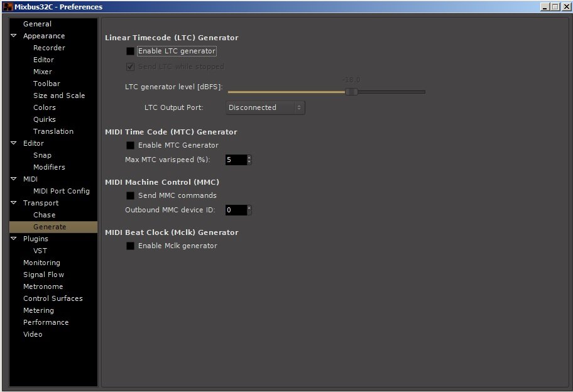The height and width of the screenshot is (392, 573).
Task: Close the Preferences window
Action: pyautogui.click(x=565, y=6)
